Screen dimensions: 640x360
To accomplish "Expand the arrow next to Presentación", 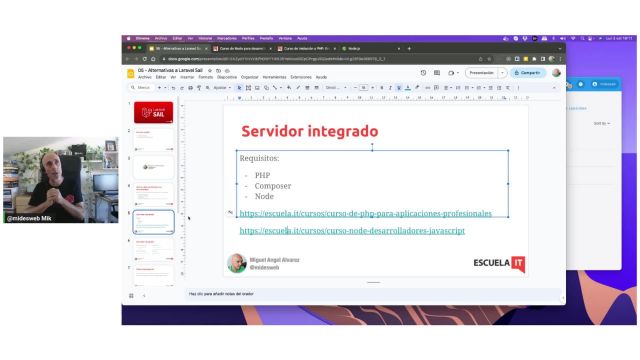I will tap(502, 73).
